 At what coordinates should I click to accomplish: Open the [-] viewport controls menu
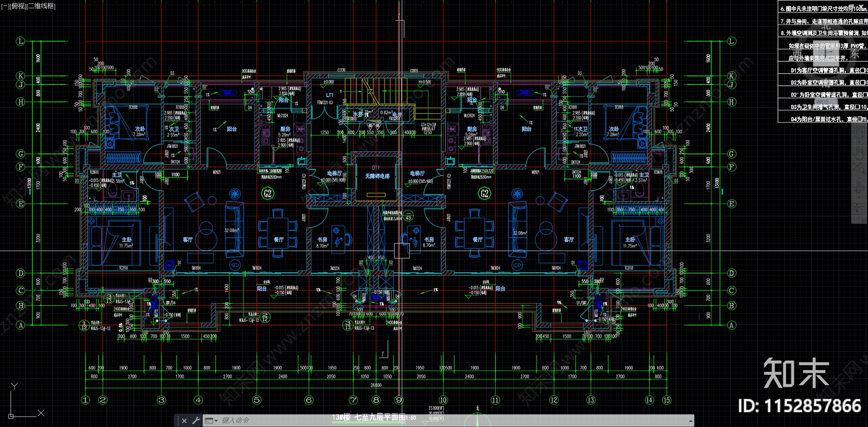pos(5,6)
